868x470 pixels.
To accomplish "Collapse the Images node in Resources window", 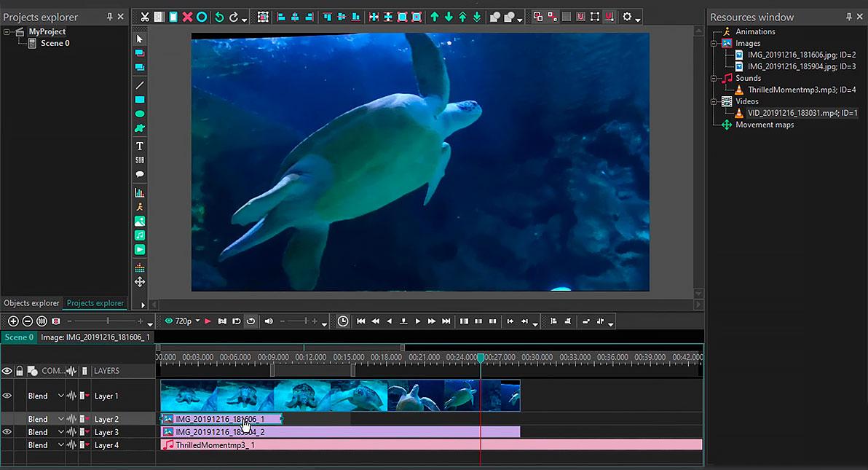I will coord(714,44).
